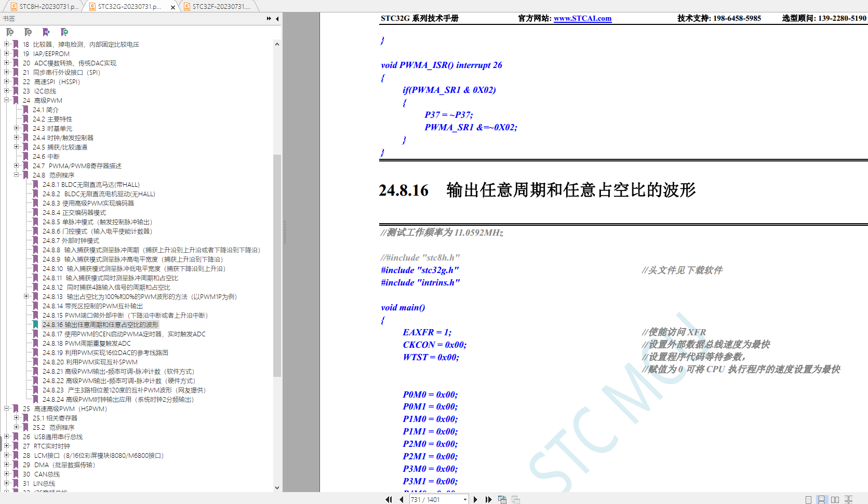Expand the 24.8.13 bookmark node

click(x=26, y=296)
